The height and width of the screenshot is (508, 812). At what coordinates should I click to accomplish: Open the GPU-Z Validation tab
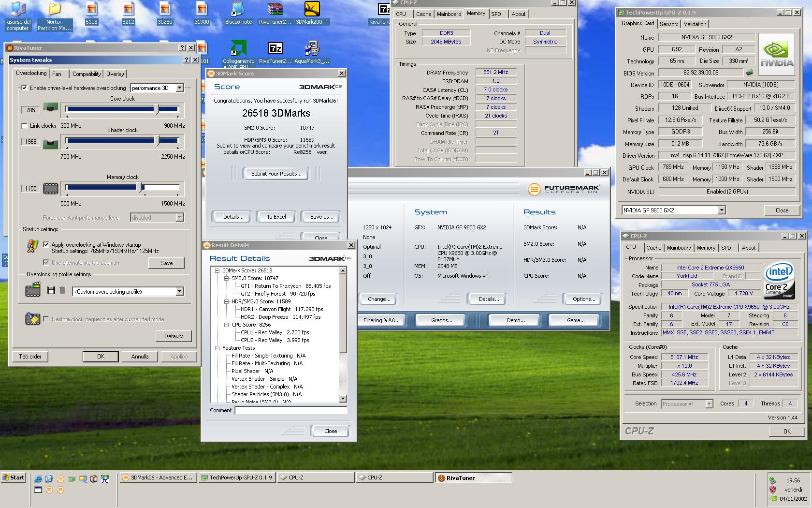tap(695, 24)
